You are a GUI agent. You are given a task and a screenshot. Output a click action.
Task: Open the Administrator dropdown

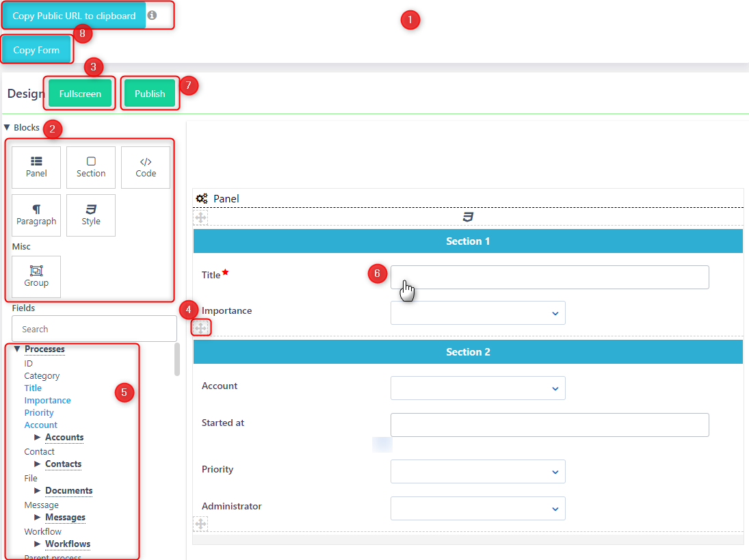pyautogui.click(x=478, y=509)
